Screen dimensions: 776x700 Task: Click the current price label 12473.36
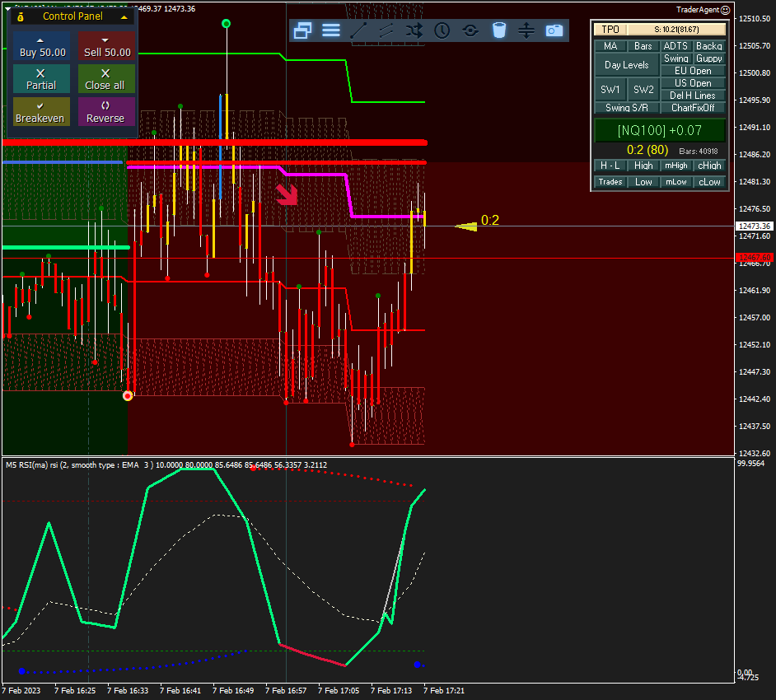click(x=755, y=226)
